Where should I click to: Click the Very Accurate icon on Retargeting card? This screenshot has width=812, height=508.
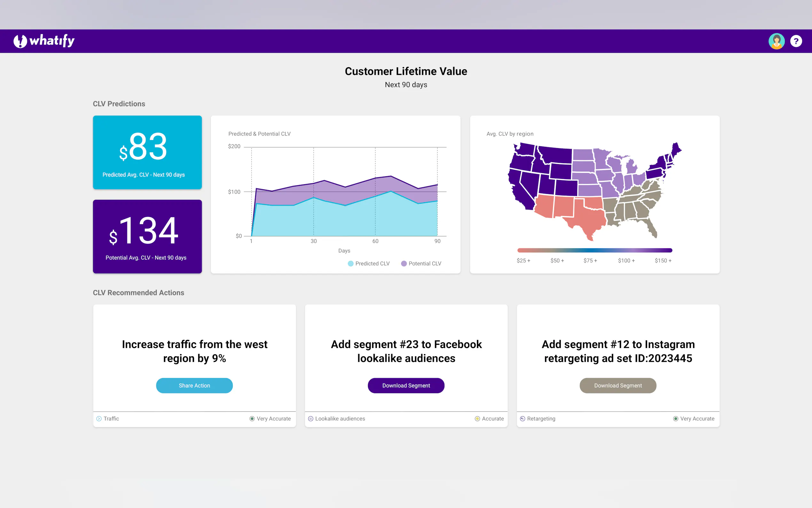point(675,419)
